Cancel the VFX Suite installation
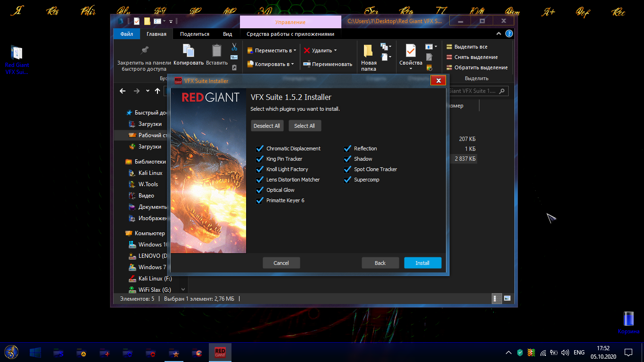The width and height of the screenshot is (644, 362). 281,263
